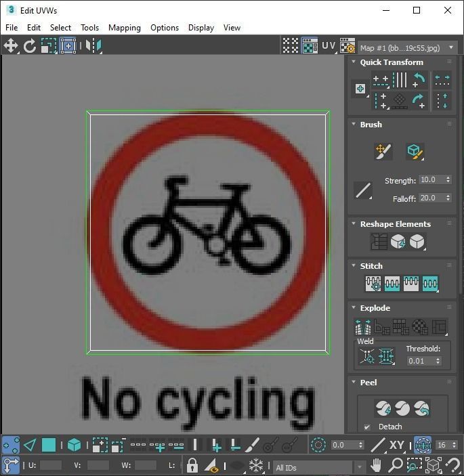Collapse the Brush rollout
Viewport: 464px width, 476px height.
tap(354, 124)
